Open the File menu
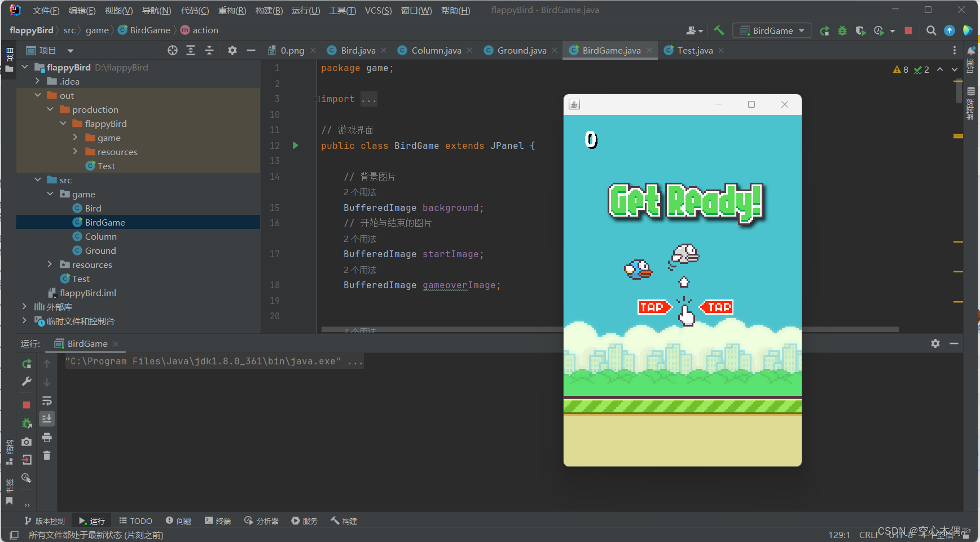The image size is (980, 542). point(46,10)
